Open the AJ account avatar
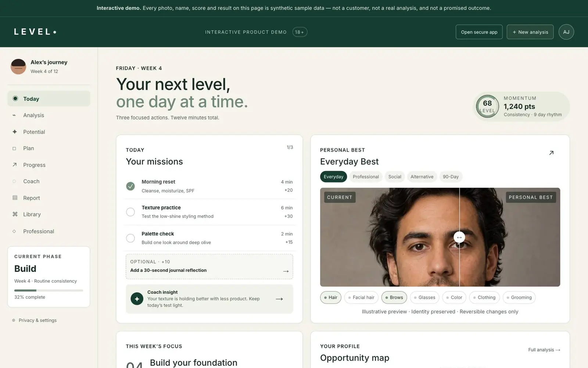The image size is (588, 368). [x=566, y=32]
